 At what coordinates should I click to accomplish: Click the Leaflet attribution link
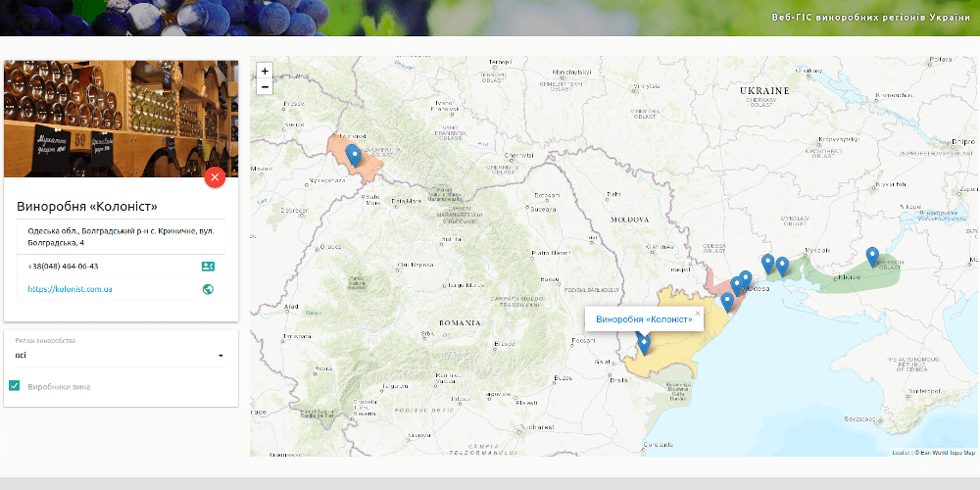(901, 453)
